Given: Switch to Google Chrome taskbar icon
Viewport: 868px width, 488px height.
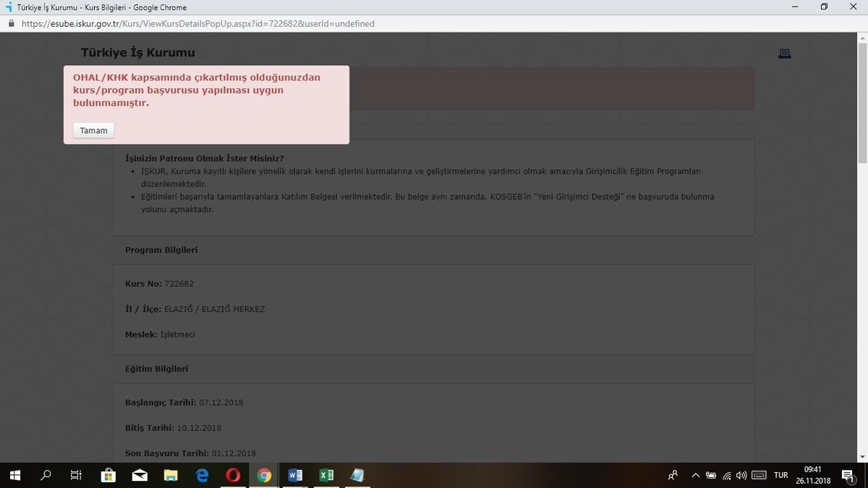Looking at the screenshot, I should [264, 475].
